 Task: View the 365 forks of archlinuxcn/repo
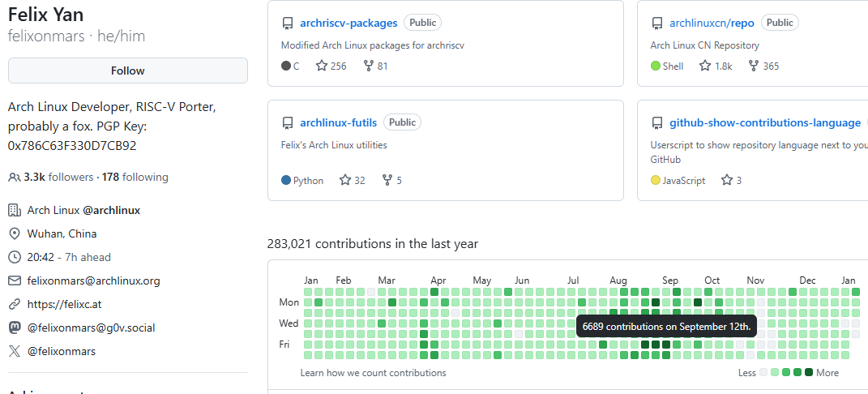pos(763,66)
